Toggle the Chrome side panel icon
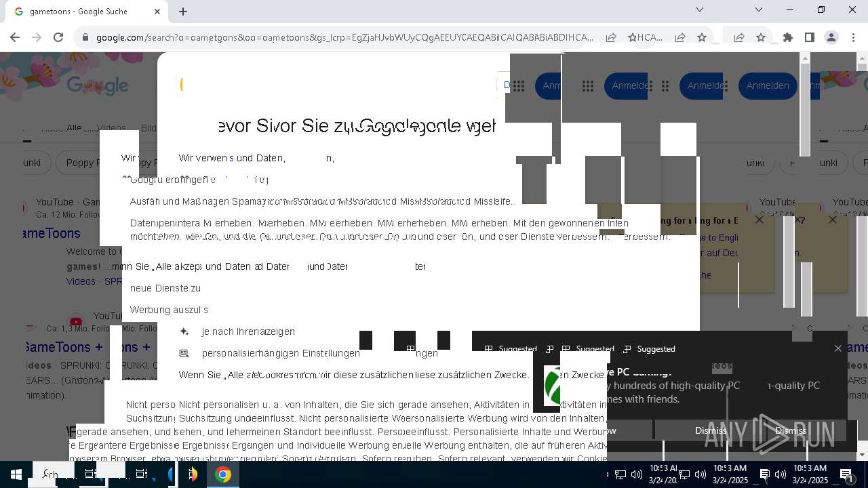The image size is (868, 488). tap(810, 38)
